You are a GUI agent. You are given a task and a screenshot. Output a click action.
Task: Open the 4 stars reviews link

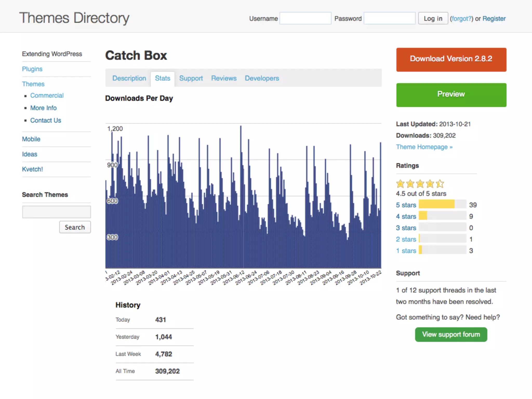tap(406, 216)
